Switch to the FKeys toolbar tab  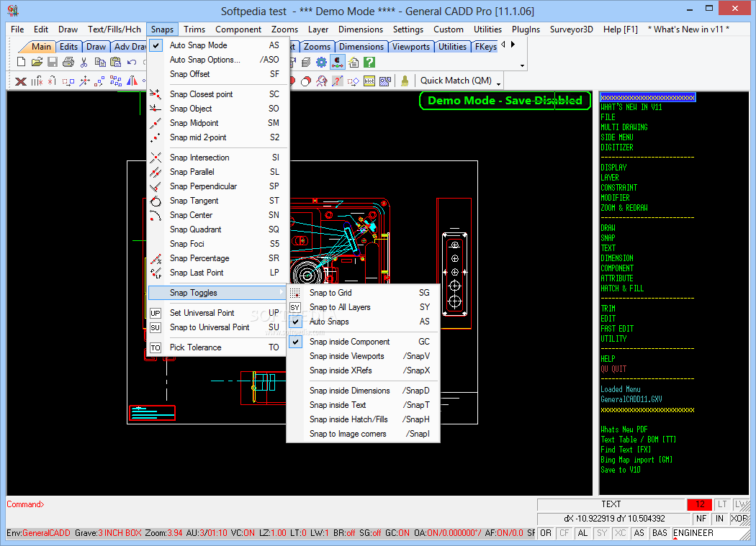coord(485,47)
